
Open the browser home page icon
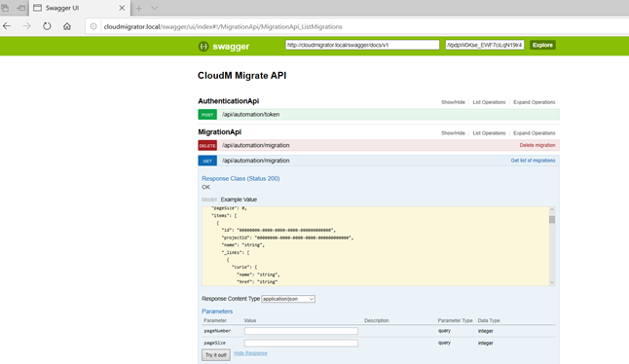click(x=67, y=26)
